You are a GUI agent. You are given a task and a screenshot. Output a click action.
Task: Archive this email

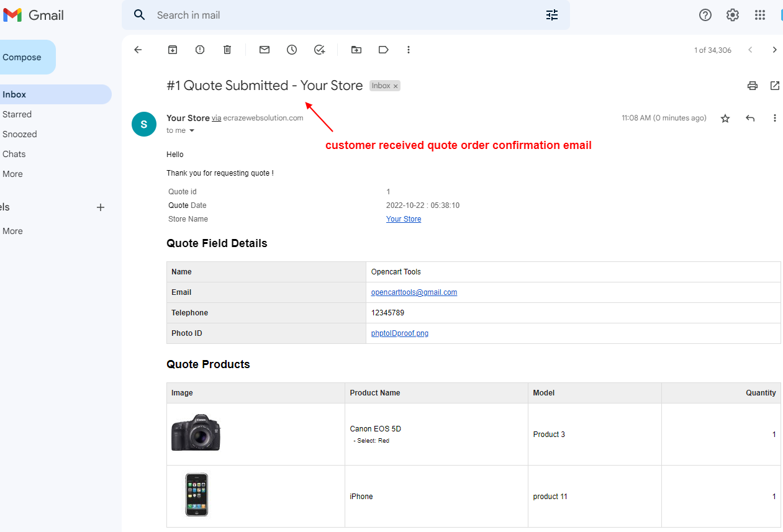click(172, 50)
